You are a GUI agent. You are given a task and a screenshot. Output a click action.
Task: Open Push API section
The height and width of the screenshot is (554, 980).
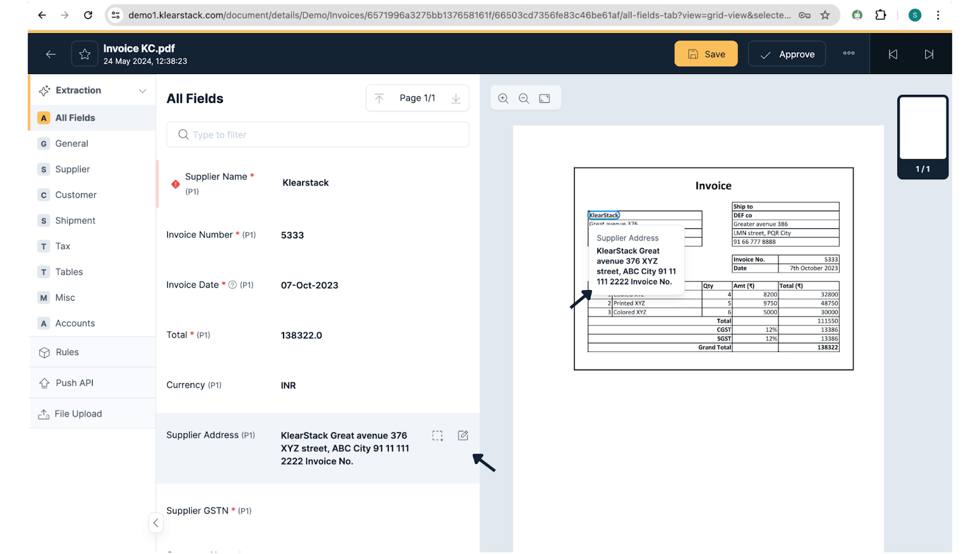[x=92, y=383]
